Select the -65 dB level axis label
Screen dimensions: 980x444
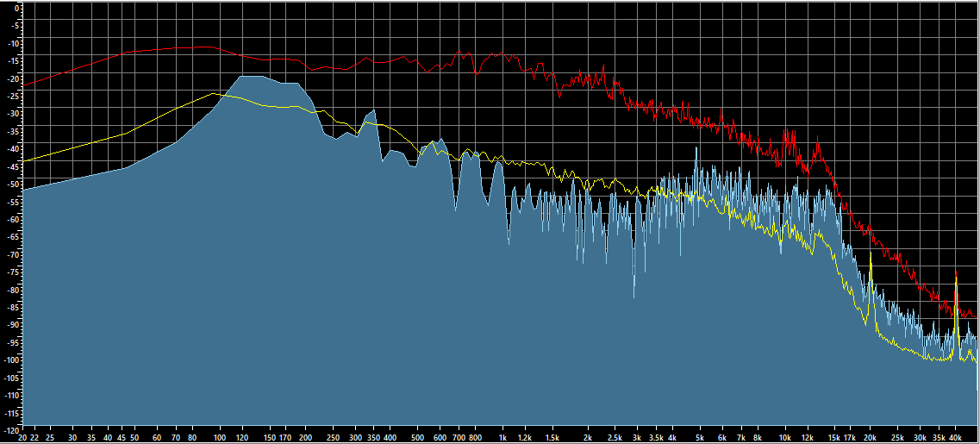(x=15, y=238)
